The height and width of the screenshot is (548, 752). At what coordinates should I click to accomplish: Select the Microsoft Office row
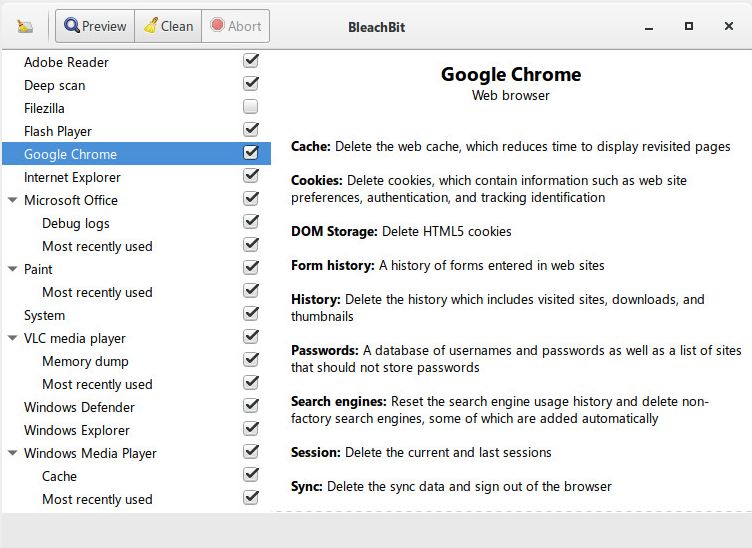[x=136, y=200]
